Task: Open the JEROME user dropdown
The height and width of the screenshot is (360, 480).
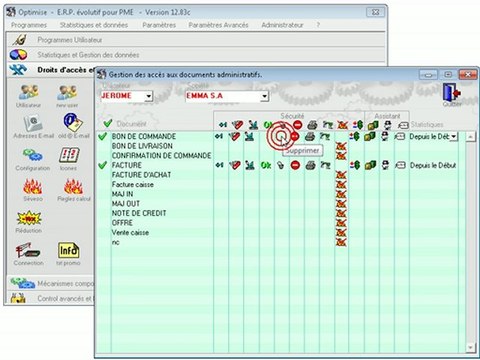Action: [149, 96]
